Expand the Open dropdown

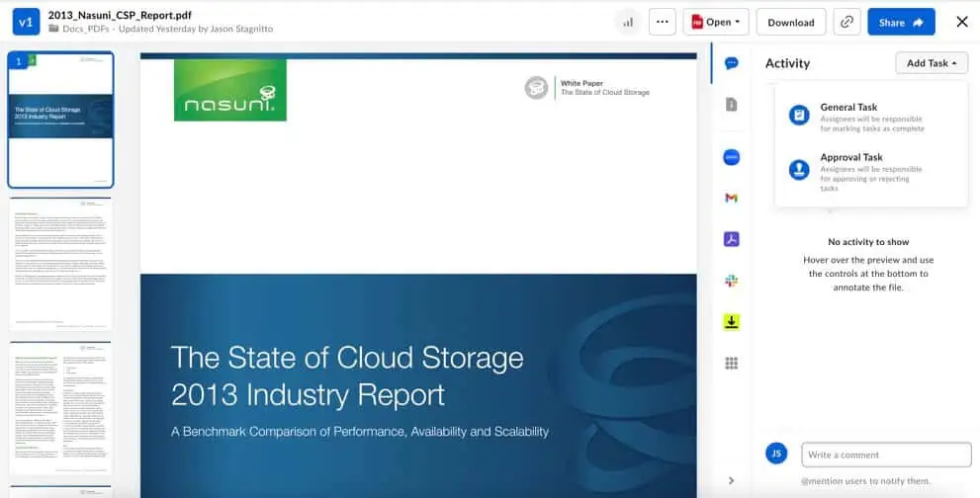[x=715, y=22]
